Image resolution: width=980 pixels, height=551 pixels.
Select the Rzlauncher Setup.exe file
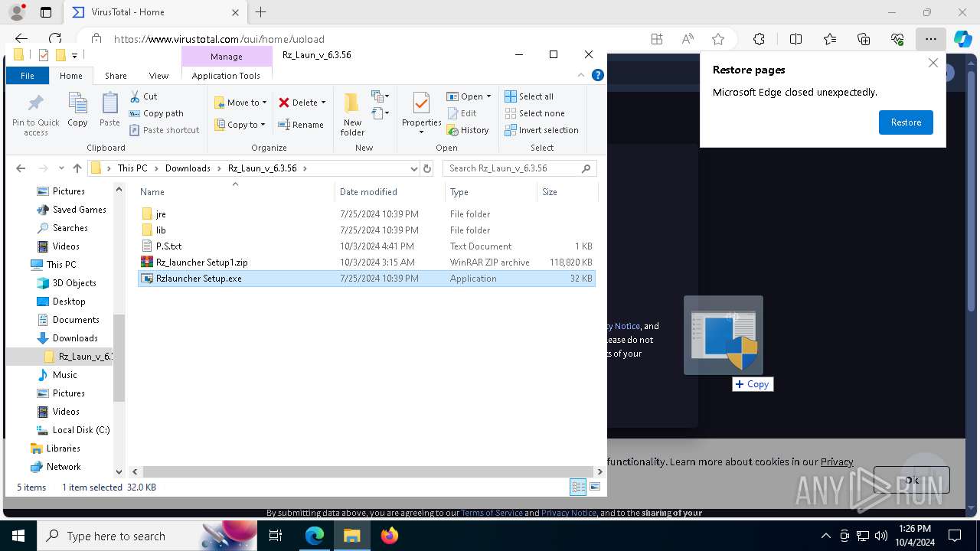(366, 279)
